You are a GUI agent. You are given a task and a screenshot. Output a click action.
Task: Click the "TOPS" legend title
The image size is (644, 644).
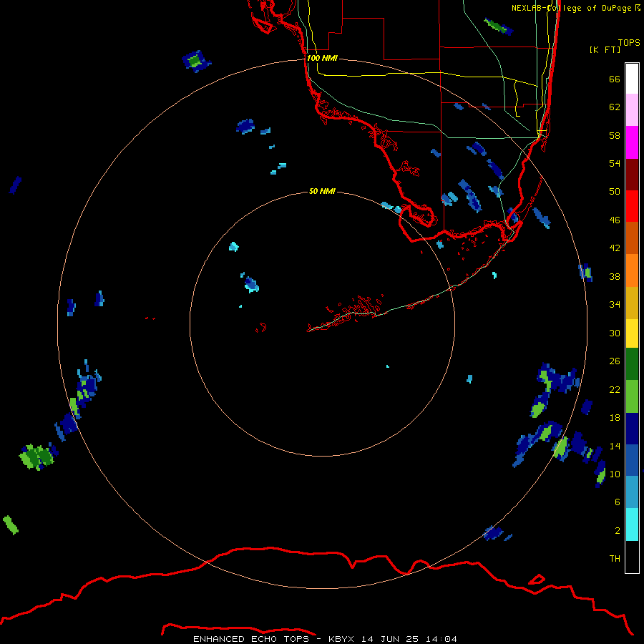(x=629, y=42)
